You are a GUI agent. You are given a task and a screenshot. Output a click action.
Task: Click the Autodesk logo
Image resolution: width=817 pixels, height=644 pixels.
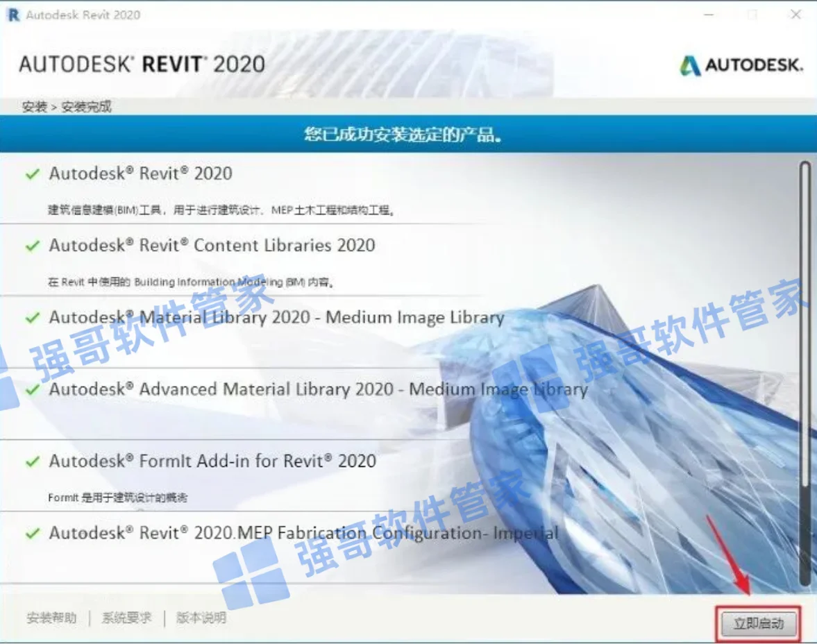[x=741, y=65]
